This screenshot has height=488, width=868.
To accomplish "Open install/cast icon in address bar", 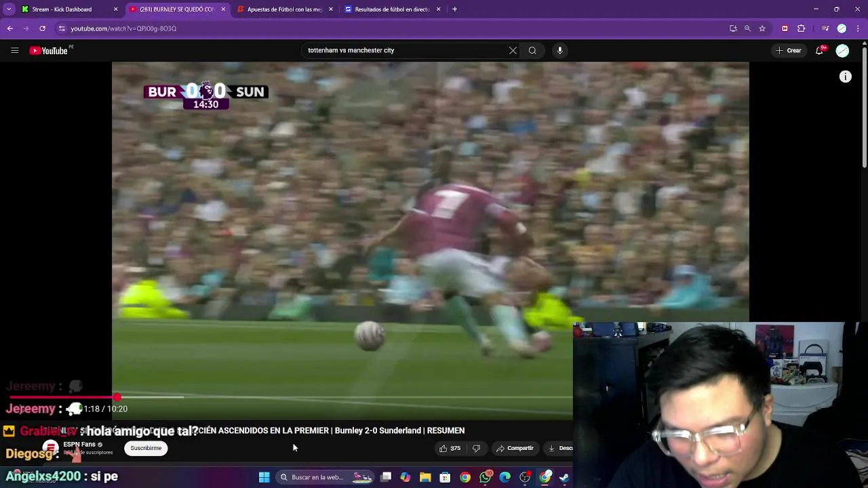I will pyautogui.click(x=733, y=28).
